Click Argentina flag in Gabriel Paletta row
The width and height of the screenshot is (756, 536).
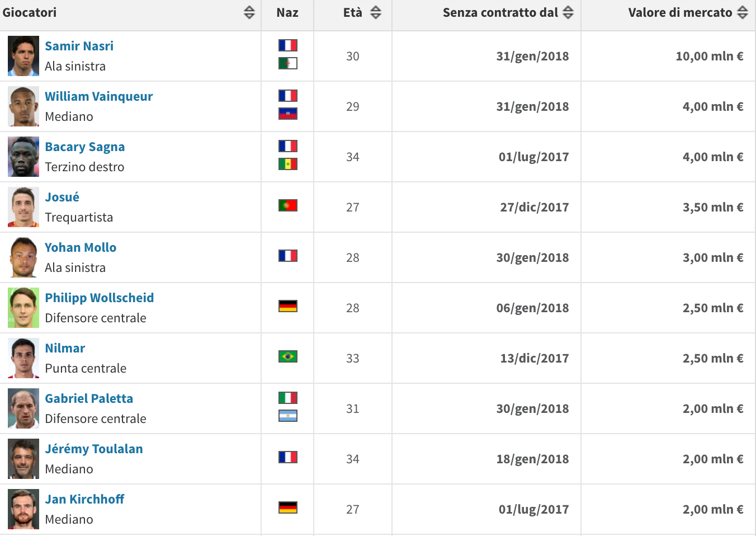pyautogui.click(x=288, y=416)
